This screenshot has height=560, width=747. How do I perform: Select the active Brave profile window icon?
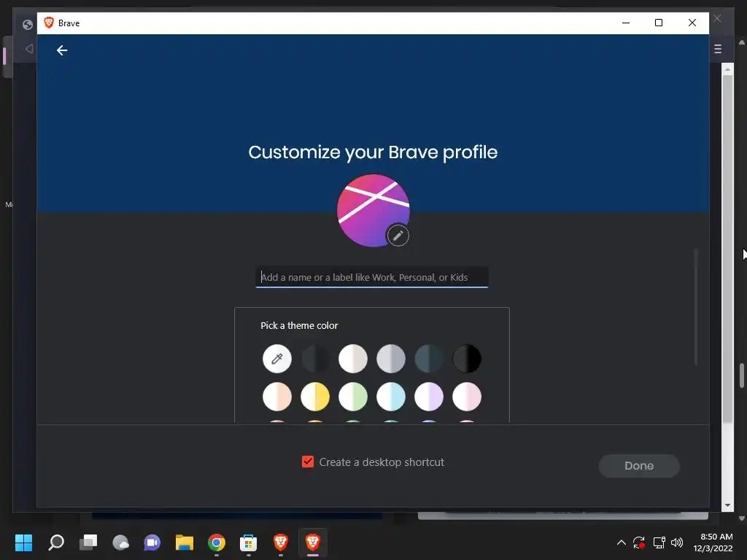[312, 542]
